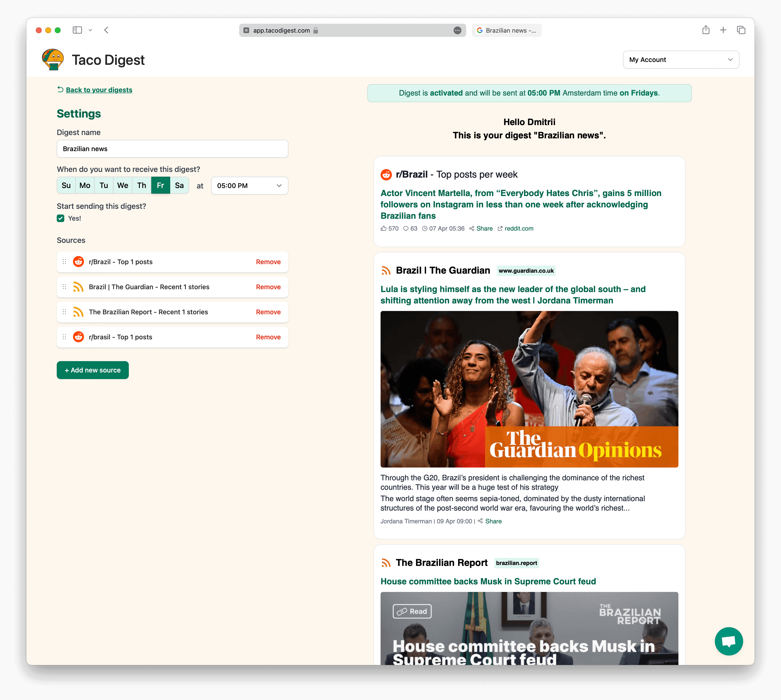
Task: Click Reddit icon in r/Brazil digest card header
Action: click(386, 175)
